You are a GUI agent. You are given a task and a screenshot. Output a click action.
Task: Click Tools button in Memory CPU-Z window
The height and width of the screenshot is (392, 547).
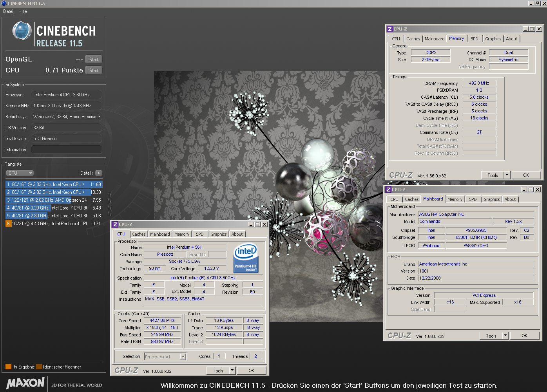[493, 175]
